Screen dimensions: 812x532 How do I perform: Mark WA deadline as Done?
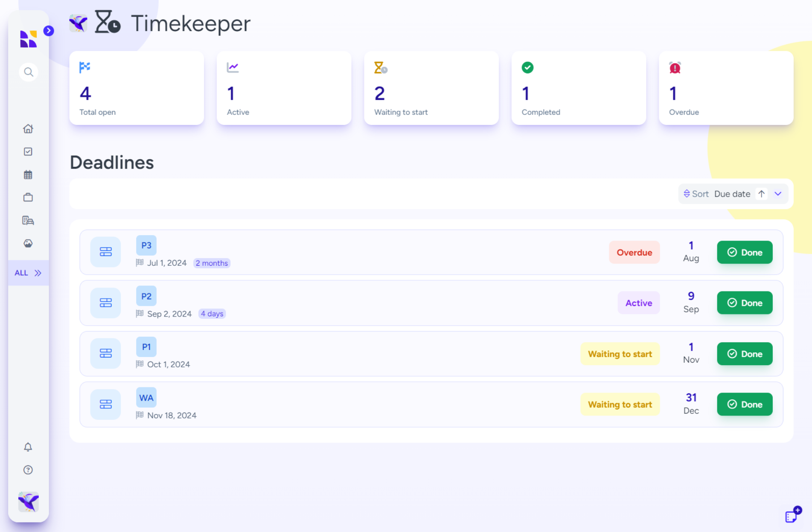[x=745, y=404]
